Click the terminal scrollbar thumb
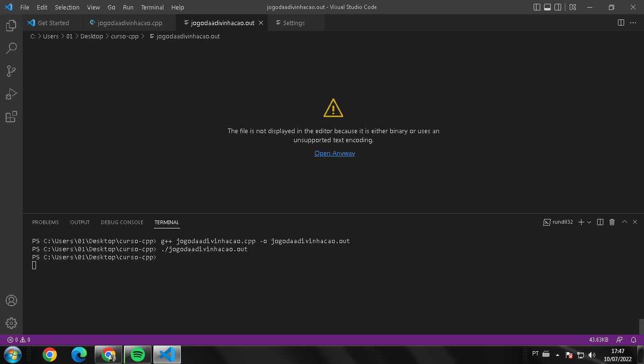Image resolution: width=644 pixels, height=364 pixels. click(x=642, y=327)
